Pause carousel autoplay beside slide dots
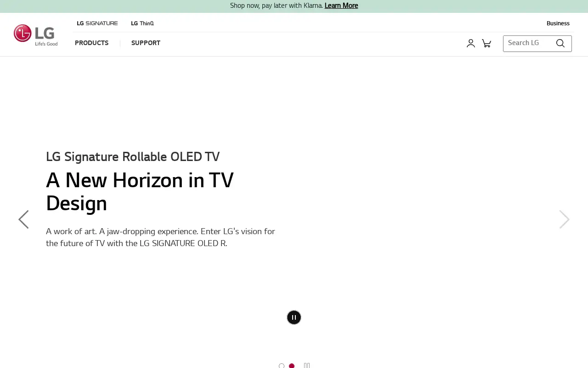The width and height of the screenshot is (588, 368). [x=307, y=366]
